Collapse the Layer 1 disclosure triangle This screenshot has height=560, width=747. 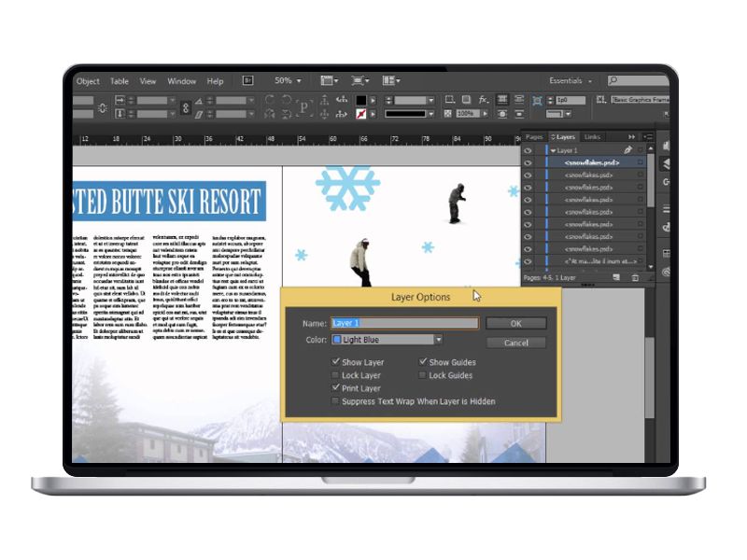[553, 149]
